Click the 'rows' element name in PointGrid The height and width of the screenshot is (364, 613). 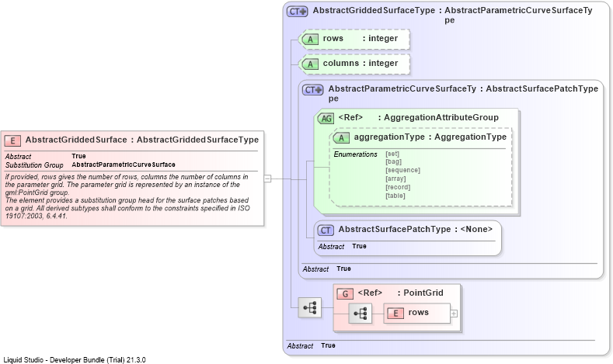[x=418, y=313]
